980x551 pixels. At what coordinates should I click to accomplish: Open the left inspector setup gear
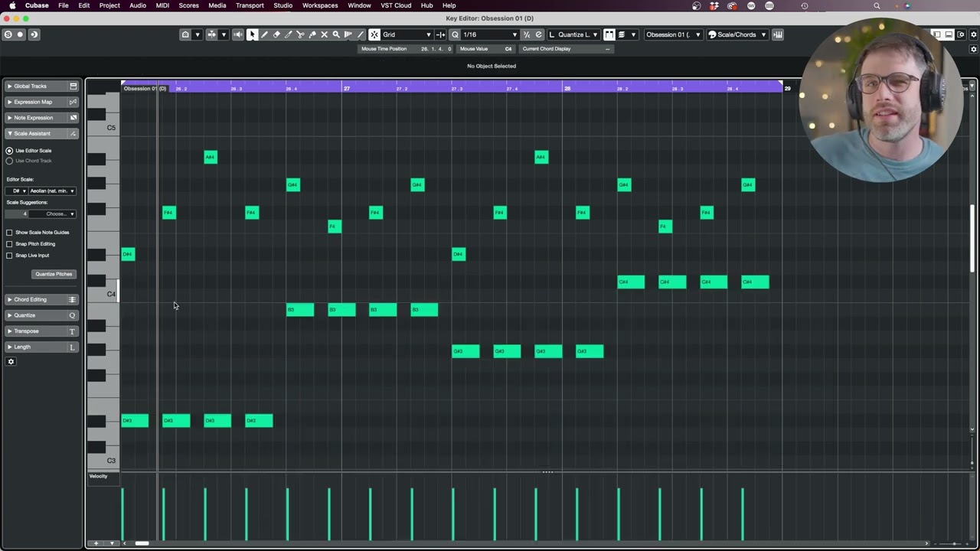click(x=11, y=361)
